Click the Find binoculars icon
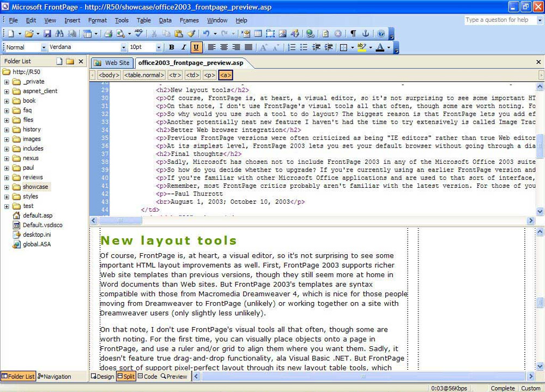This screenshot has width=545, height=392. click(59, 34)
